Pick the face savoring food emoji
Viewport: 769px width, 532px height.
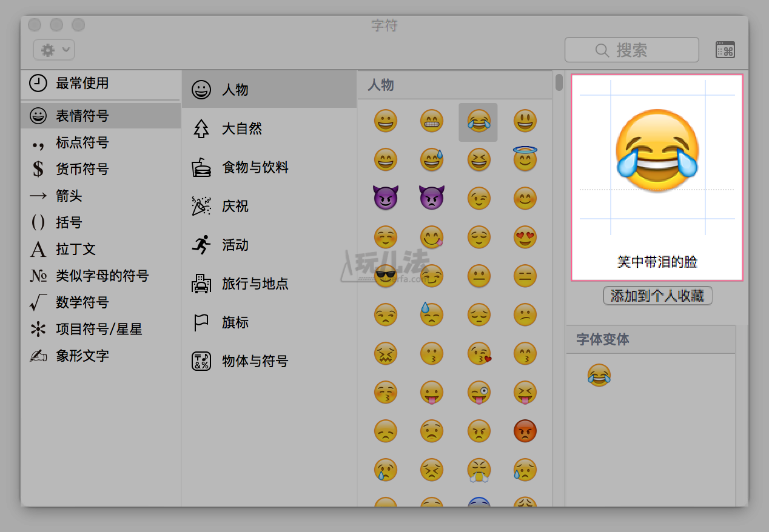point(432,238)
